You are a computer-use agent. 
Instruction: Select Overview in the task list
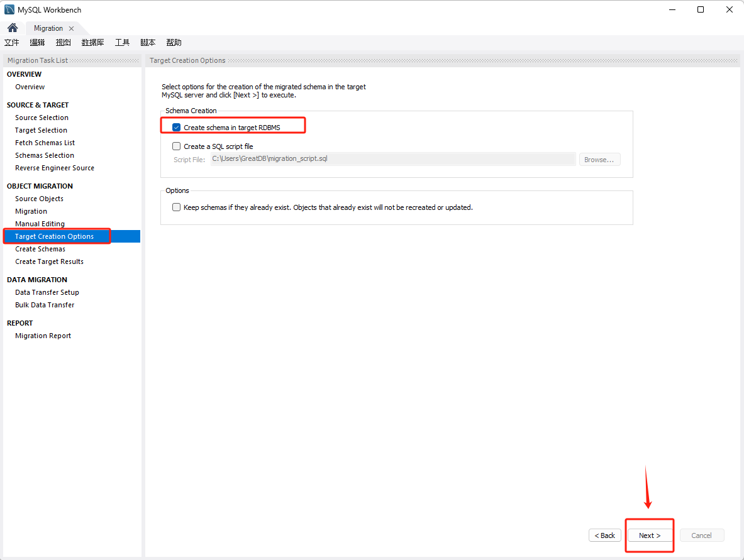point(30,87)
